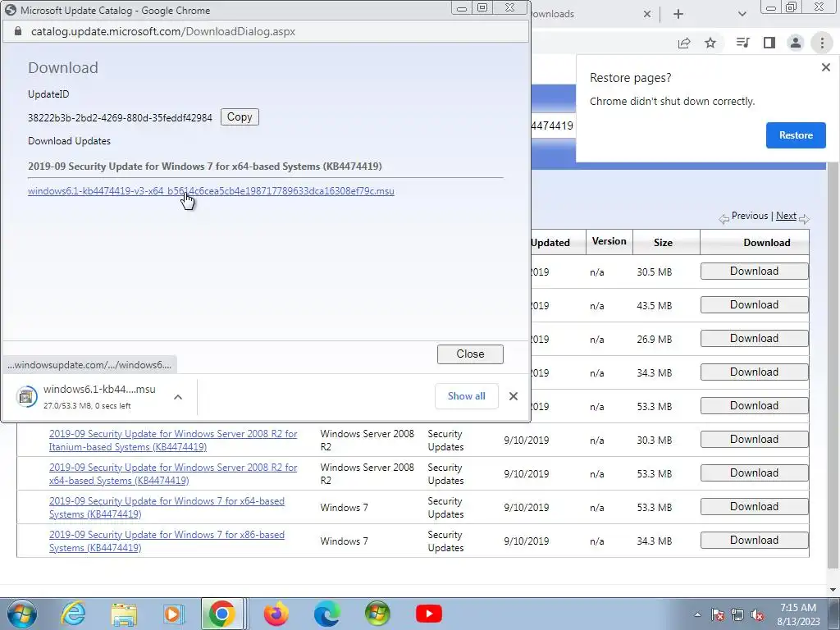The image size is (840, 630).
Task: Open Chrome three-dot menu
Action: (822, 43)
